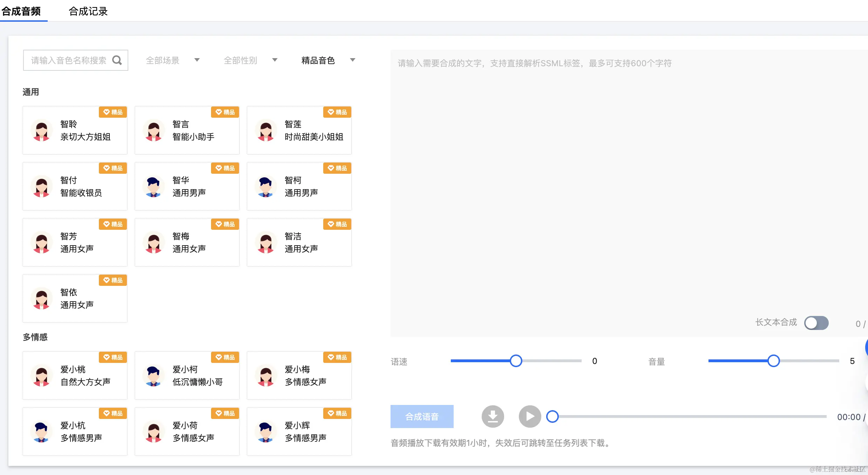Toggle the 长文本合成 switch
Viewport: 868px width, 475px height.
coord(816,323)
